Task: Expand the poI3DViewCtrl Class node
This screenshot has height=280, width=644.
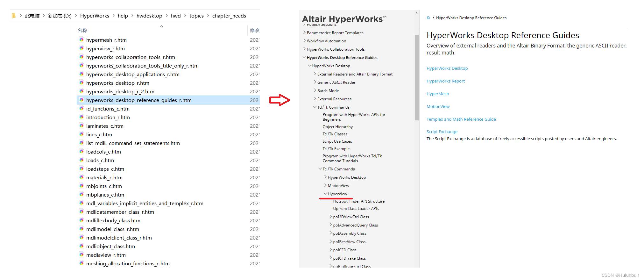Action: [x=331, y=217]
